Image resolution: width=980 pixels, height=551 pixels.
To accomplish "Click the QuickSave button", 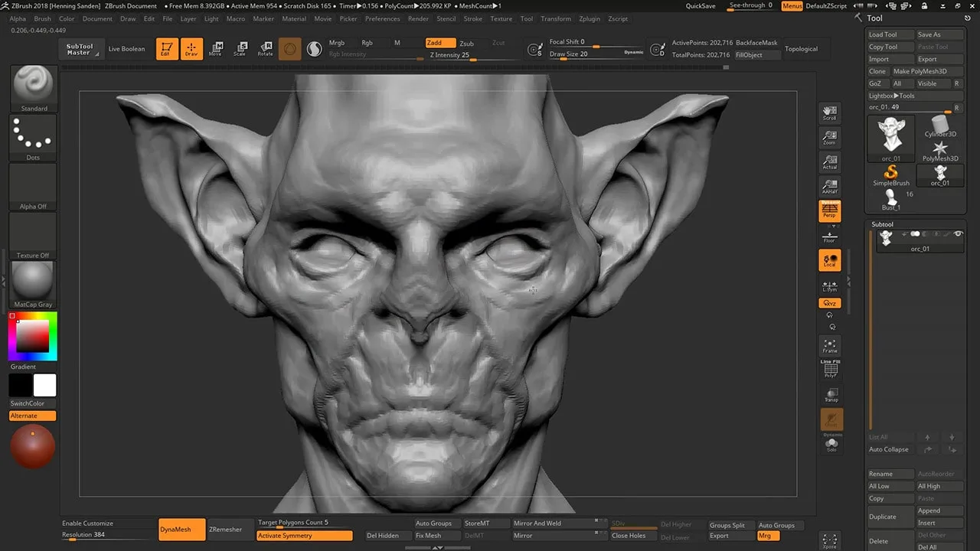I will pos(701,6).
